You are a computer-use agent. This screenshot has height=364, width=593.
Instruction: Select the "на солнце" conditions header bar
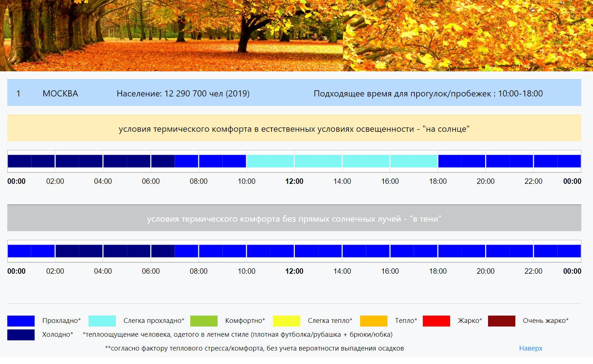coord(294,129)
